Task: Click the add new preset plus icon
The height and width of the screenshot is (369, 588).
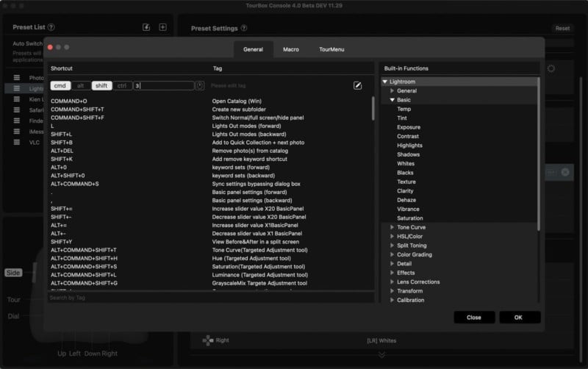Action: click(x=162, y=27)
